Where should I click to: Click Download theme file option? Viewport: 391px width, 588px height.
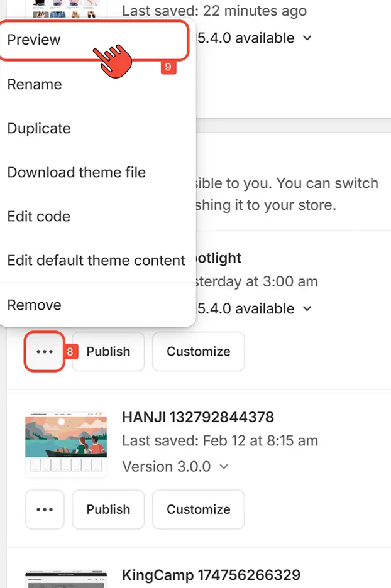click(x=75, y=172)
